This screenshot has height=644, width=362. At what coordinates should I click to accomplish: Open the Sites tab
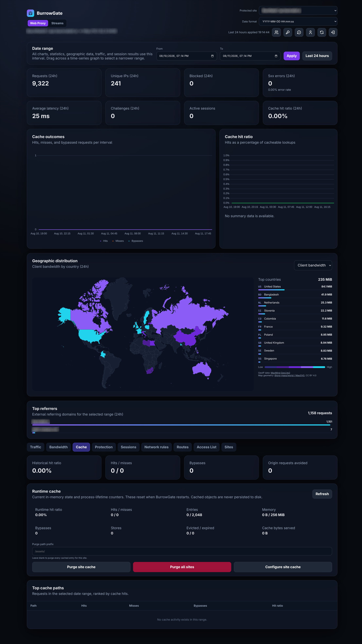click(x=229, y=447)
